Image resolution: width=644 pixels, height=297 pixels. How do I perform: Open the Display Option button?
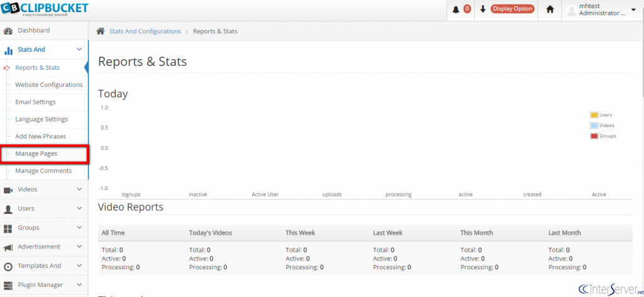click(512, 9)
